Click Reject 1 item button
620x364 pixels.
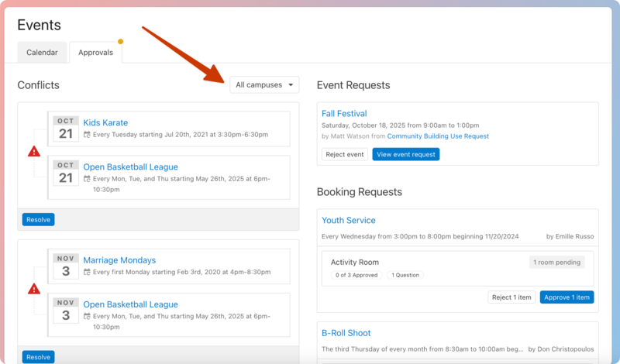tap(511, 297)
